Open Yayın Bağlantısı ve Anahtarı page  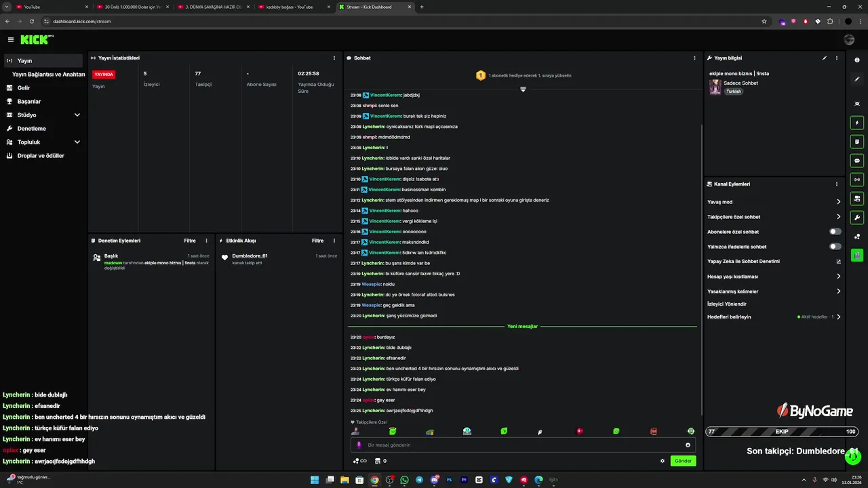pyautogui.click(x=48, y=74)
